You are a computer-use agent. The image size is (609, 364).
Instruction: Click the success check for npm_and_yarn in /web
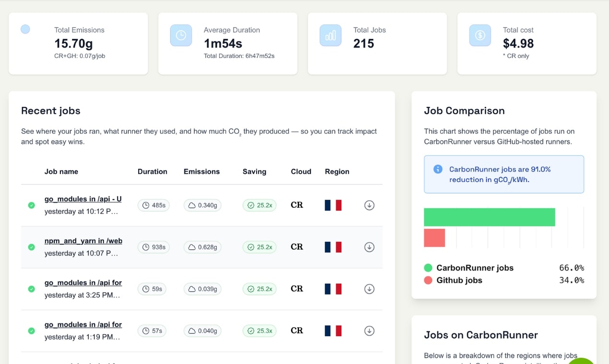pos(31,247)
